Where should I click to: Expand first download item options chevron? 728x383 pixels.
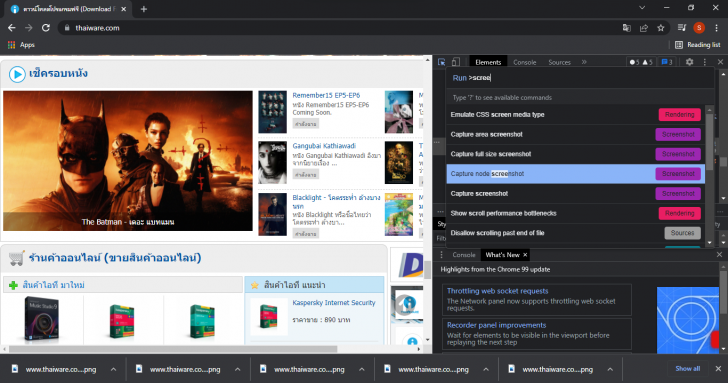pyautogui.click(x=113, y=370)
